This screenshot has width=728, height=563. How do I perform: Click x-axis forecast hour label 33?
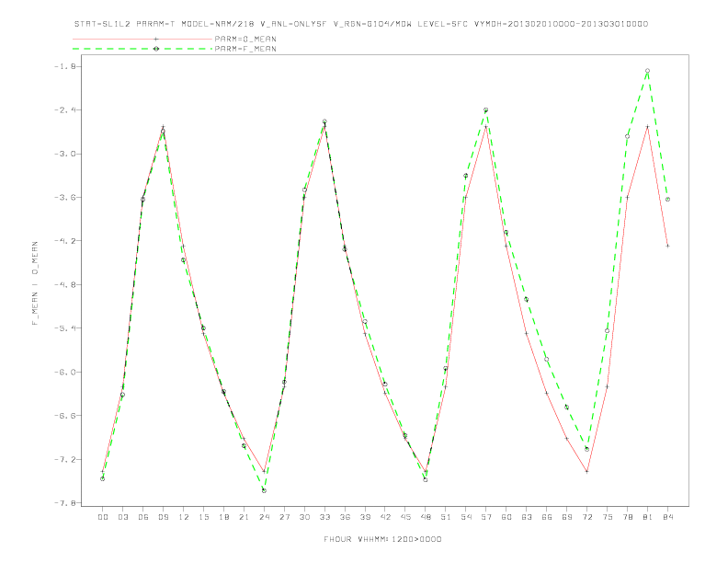324,517
